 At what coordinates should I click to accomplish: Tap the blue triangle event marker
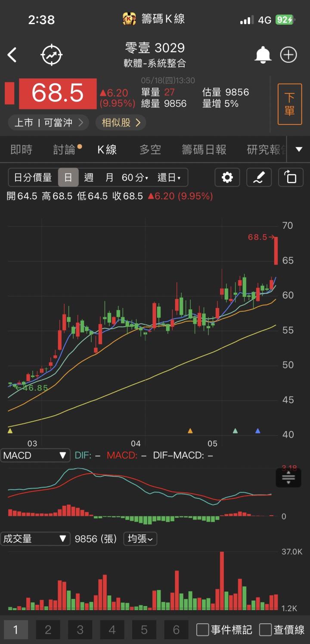click(258, 430)
